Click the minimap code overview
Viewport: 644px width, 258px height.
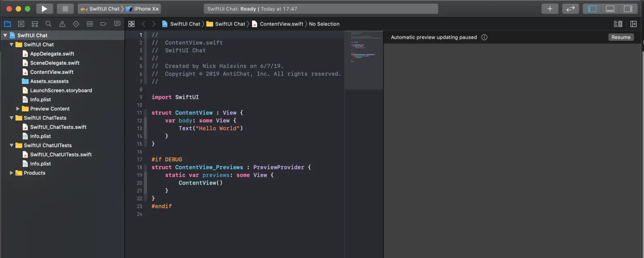(364, 60)
